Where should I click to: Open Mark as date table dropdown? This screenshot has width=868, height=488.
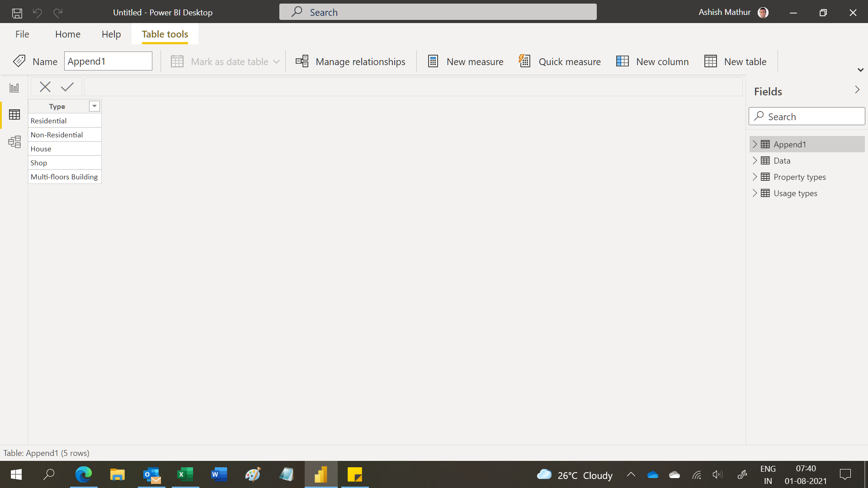(225, 61)
